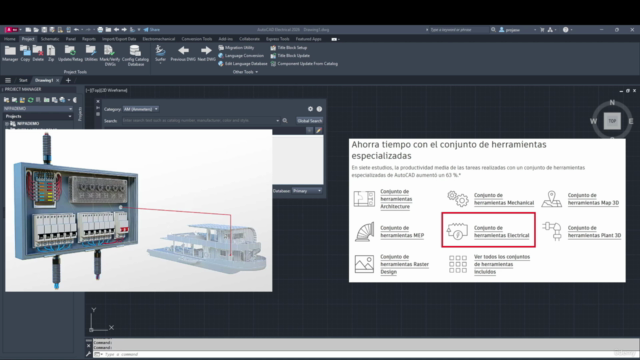Click the Share button in title bar
640x360 pixels.
tap(151, 30)
